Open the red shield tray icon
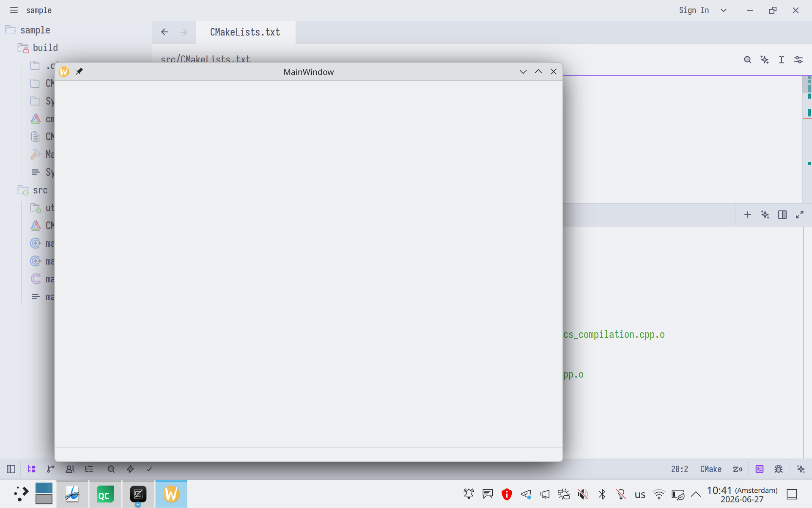Image resolution: width=812 pixels, height=508 pixels. tap(507, 494)
